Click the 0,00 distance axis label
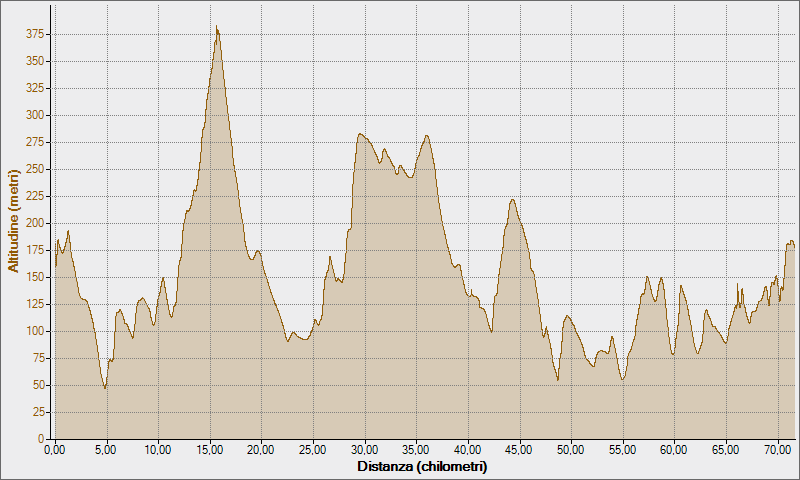The width and height of the screenshot is (800, 480). [55, 450]
